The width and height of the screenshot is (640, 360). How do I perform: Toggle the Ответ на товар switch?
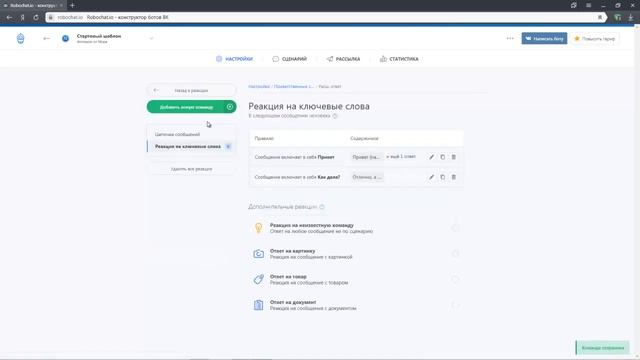tap(455, 280)
